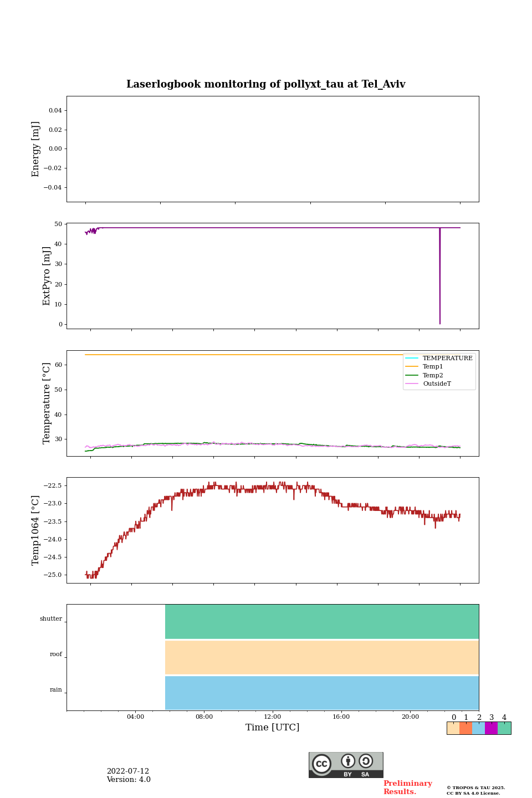Click the -25.0 tick on Temp1064 axis
532x798 pixels.
coord(54,575)
